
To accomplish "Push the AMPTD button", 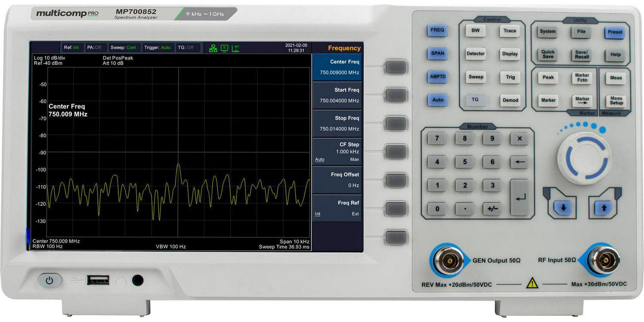I will pos(437,77).
